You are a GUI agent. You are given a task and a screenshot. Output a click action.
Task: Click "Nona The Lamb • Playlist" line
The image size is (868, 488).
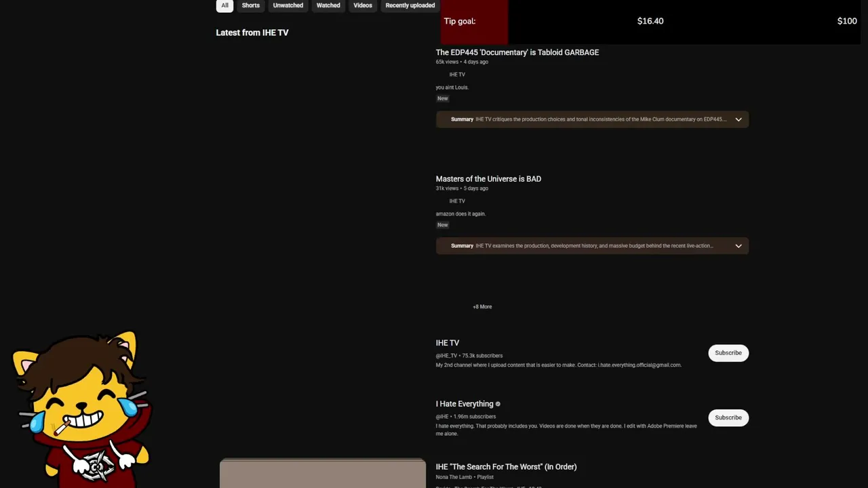(465, 477)
